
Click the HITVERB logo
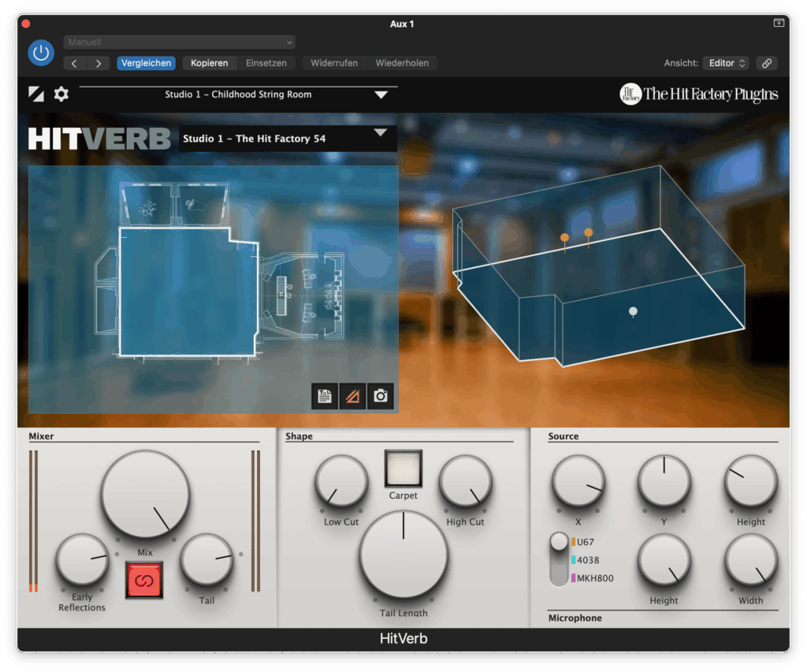point(99,139)
